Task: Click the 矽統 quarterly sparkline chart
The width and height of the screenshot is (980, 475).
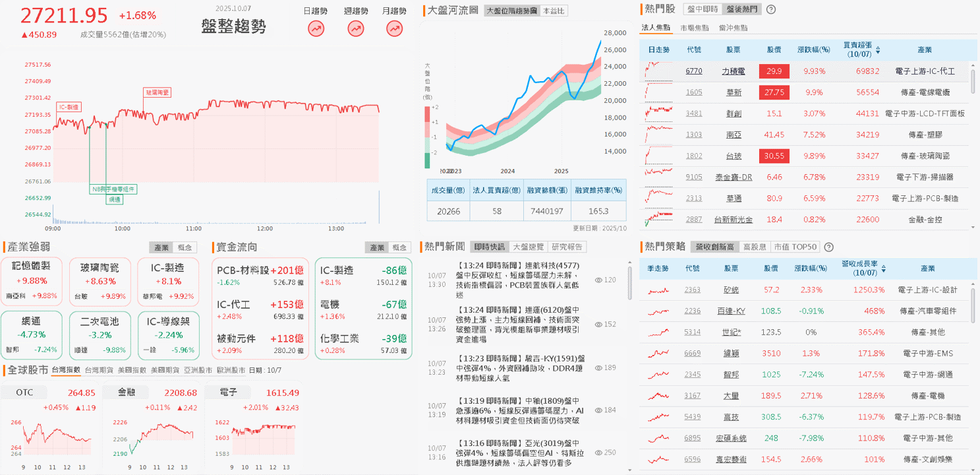Action: [659, 290]
